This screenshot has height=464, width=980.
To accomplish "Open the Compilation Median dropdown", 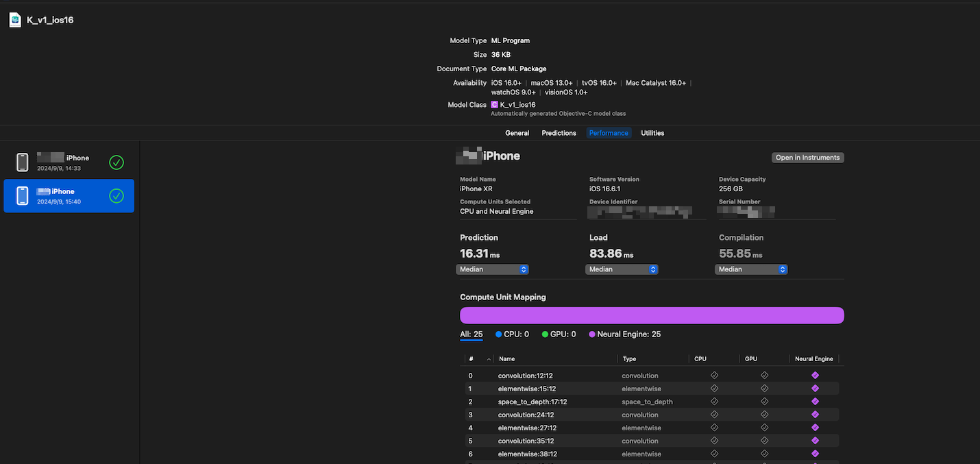I will [751, 269].
